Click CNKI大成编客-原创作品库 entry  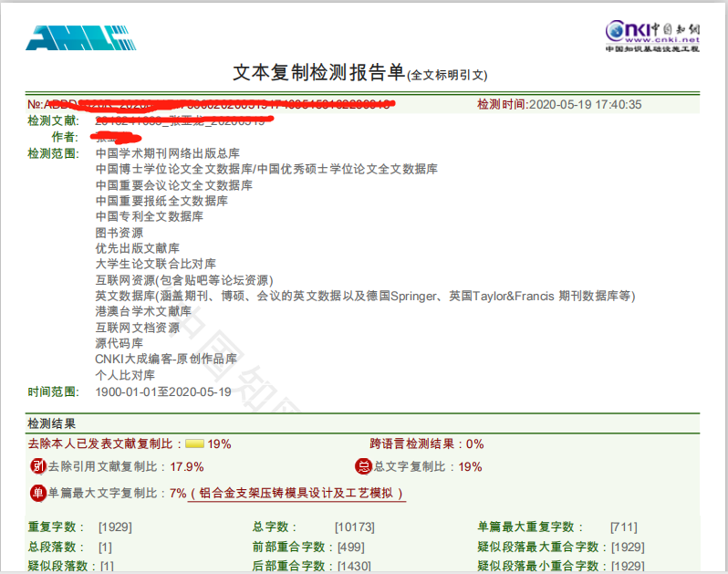pos(166,359)
